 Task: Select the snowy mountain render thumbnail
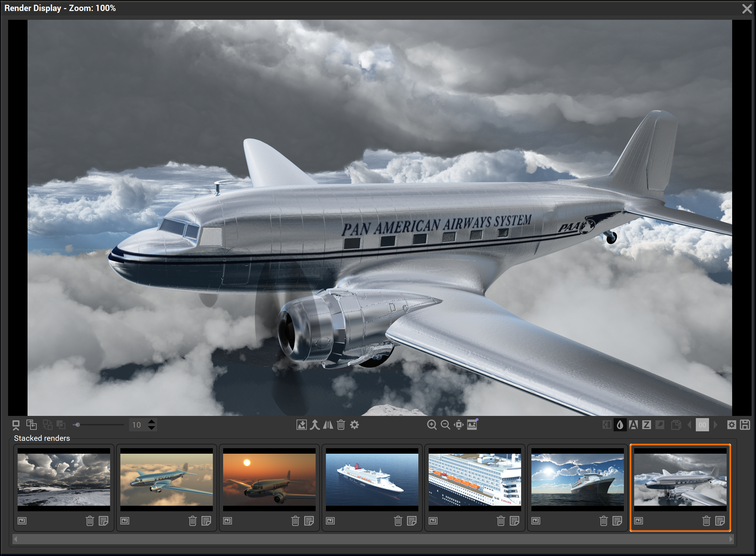[64, 479]
